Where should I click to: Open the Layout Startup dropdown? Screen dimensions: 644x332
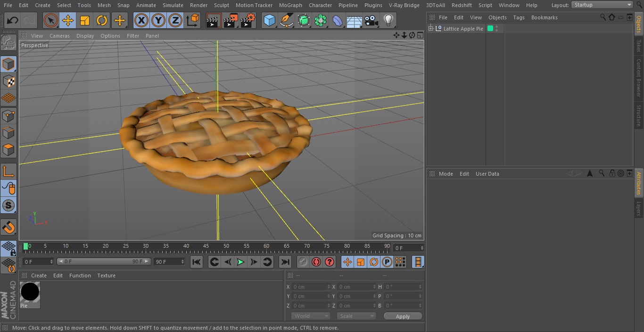tap(602, 5)
